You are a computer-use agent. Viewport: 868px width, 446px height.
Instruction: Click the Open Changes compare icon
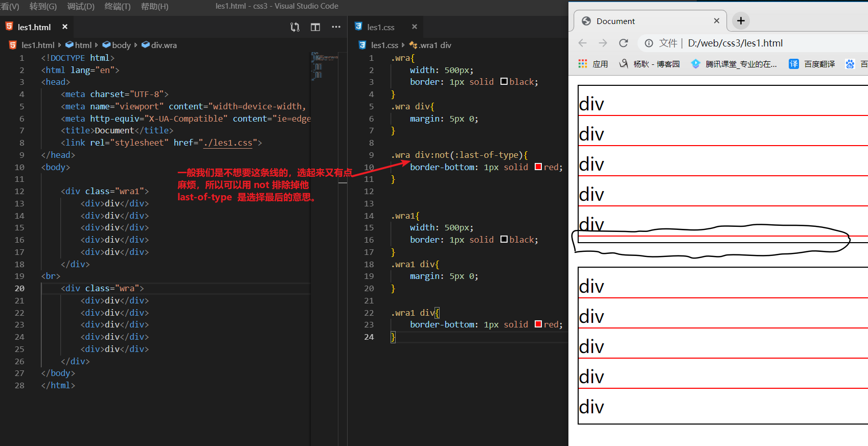[295, 27]
